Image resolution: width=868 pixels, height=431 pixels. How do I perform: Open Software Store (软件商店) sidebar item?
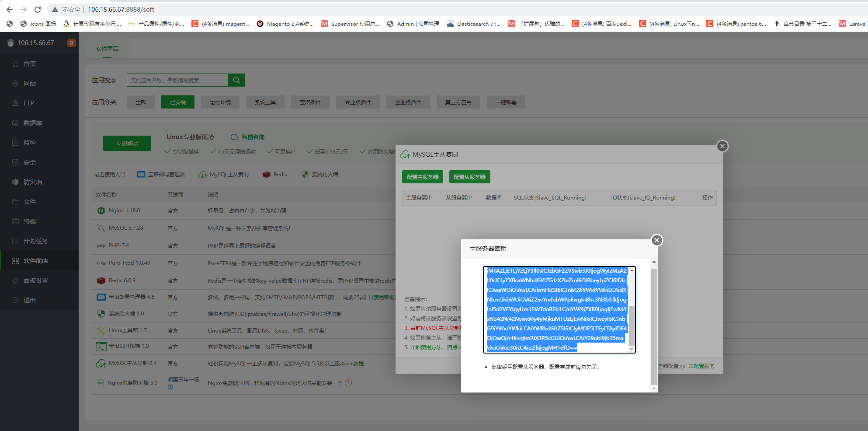pos(35,261)
